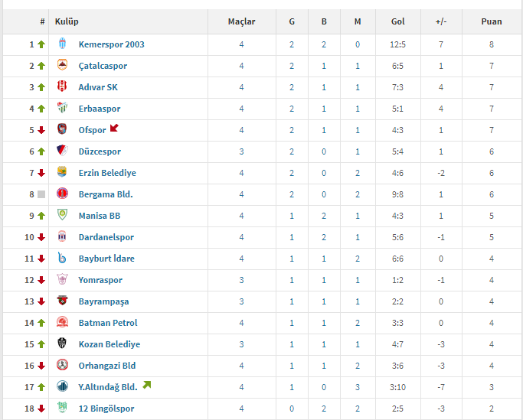Click Dardanelspor's draws count

click(324, 237)
